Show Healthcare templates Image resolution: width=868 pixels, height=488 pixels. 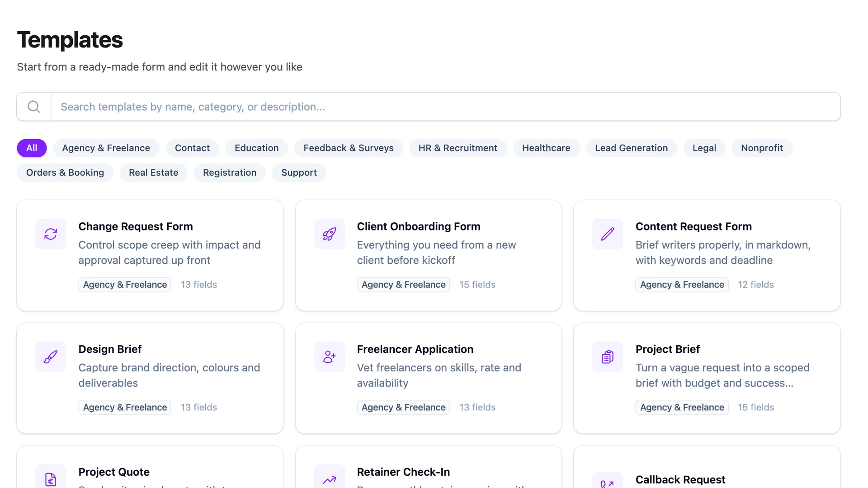point(546,148)
